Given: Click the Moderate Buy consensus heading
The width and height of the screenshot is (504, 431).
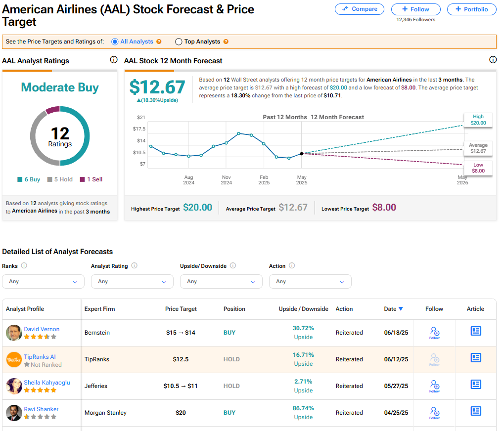Looking at the screenshot, I should 60,87.
